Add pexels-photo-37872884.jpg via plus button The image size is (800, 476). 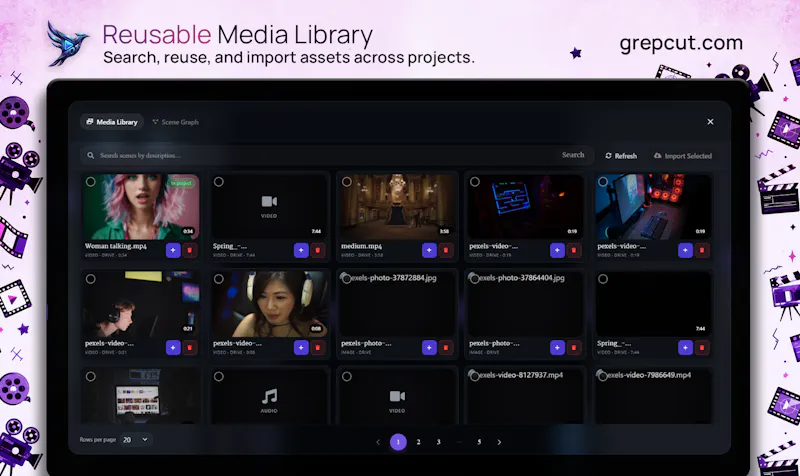coord(429,347)
